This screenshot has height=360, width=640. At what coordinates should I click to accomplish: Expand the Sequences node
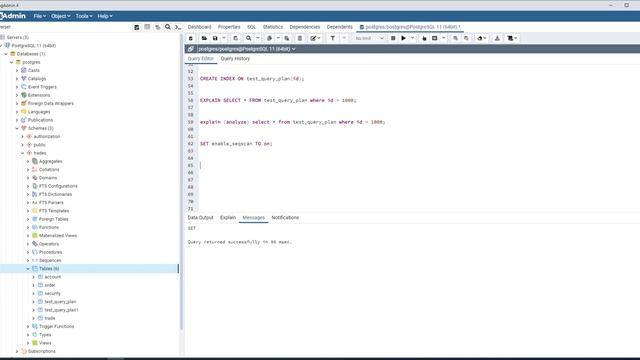click(x=28, y=260)
